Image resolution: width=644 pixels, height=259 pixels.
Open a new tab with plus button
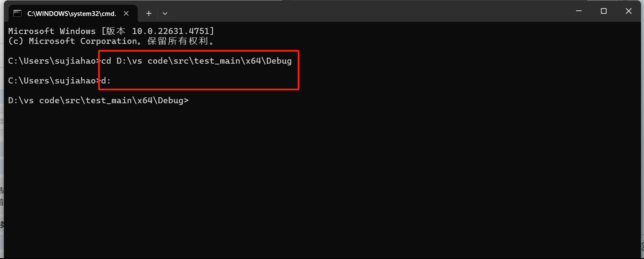[149, 13]
